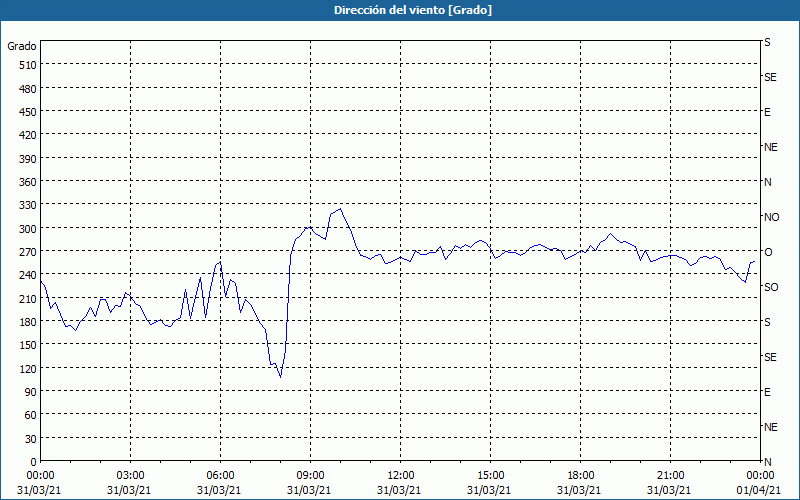Select the 480 y-axis label
The image size is (800, 500).
(28, 89)
